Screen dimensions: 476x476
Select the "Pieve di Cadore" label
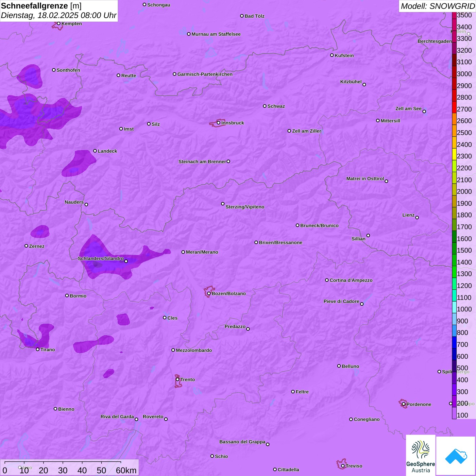[x=341, y=301]
